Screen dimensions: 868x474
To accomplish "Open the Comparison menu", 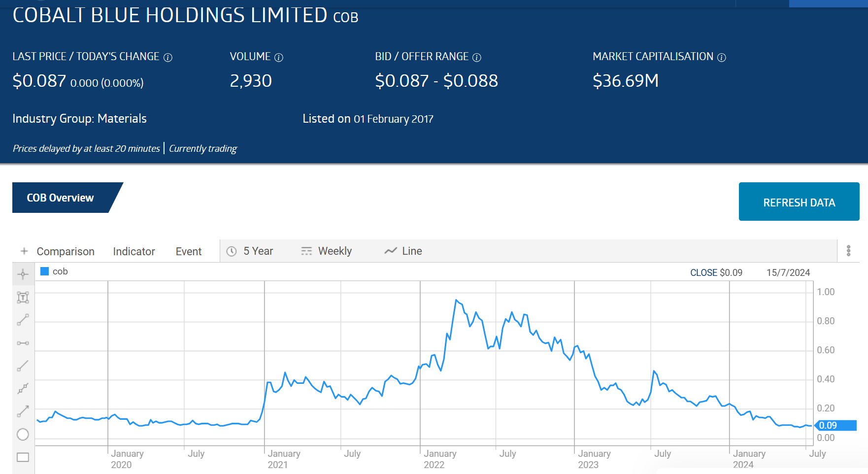I will pyautogui.click(x=66, y=251).
